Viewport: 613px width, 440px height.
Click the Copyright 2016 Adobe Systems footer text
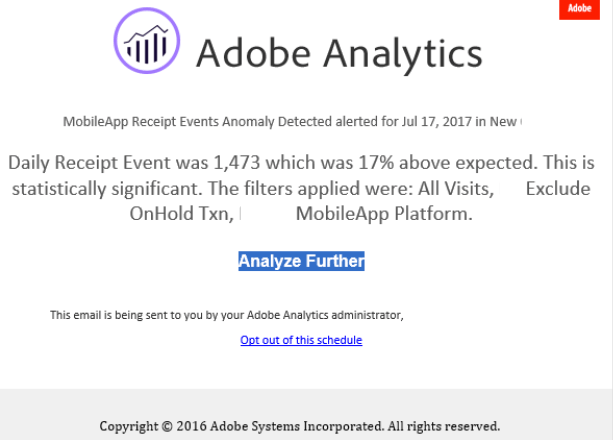pyautogui.click(x=242, y=426)
